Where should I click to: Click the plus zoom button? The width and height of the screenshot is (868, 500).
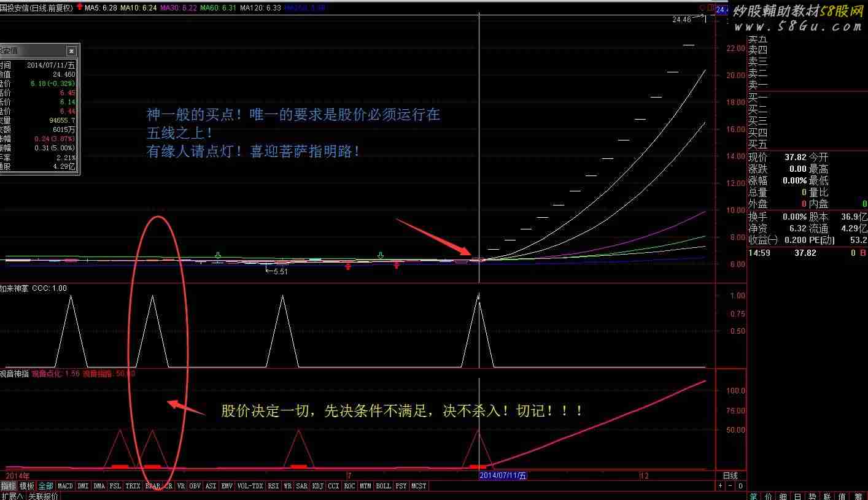pyautogui.click(x=720, y=486)
